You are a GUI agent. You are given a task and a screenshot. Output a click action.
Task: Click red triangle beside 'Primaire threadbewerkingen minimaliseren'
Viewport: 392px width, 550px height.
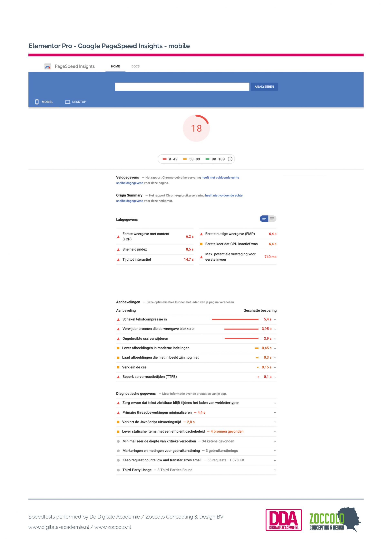118,413
